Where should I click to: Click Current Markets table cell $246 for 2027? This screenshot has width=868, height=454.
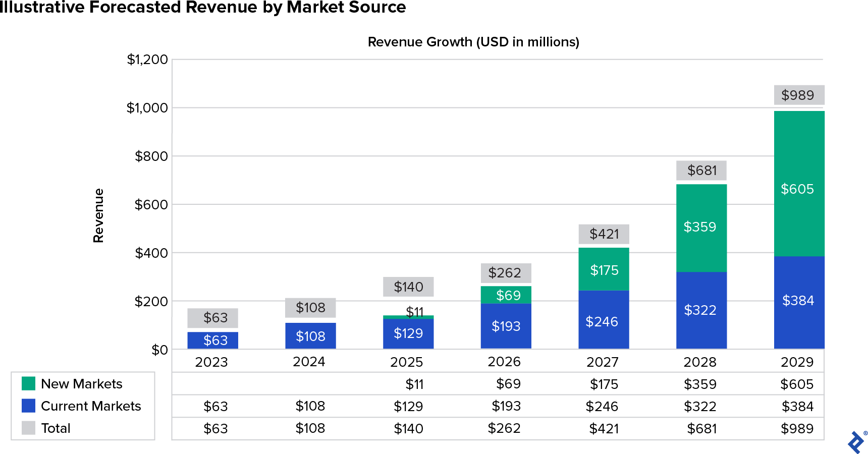pos(602,407)
